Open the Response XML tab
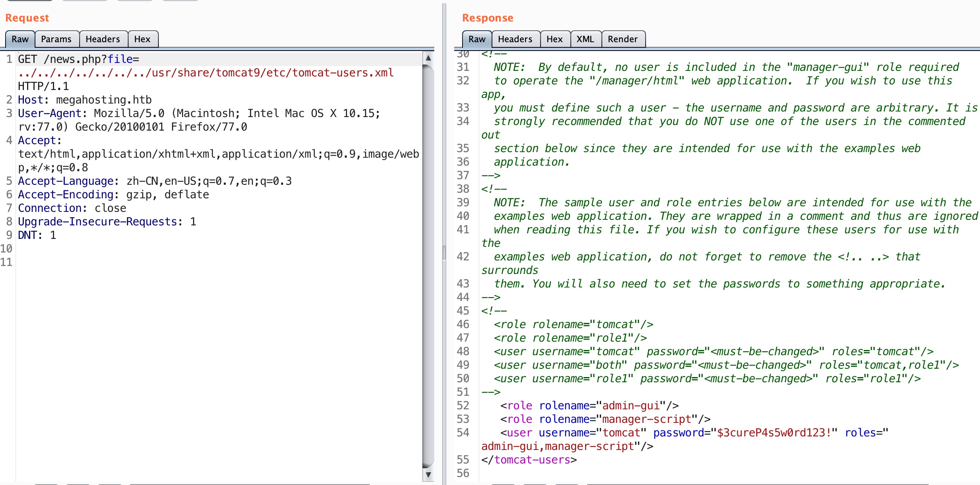Screen dimensions: 980x485 point(585,39)
